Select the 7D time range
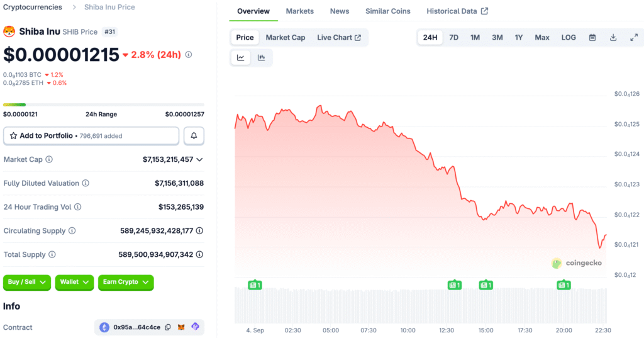The height and width of the screenshot is (338, 644). (x=453, y=37)
